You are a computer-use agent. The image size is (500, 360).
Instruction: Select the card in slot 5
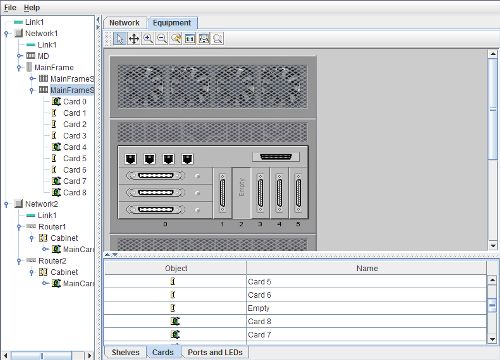(x=298, y=193)
